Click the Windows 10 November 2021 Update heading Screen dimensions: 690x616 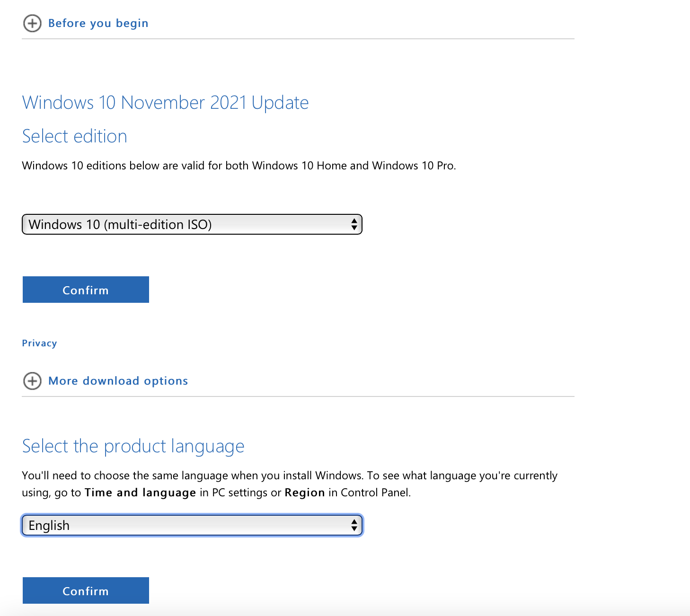[x=166, y=103]
